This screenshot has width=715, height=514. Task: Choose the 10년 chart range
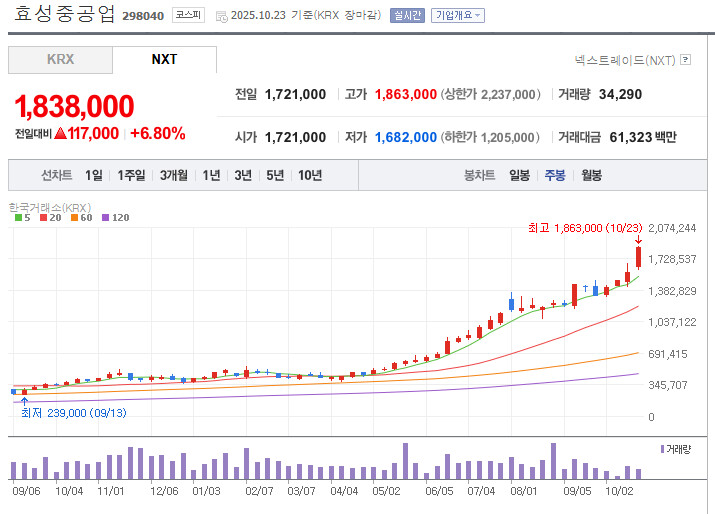(x=310, y=175)
